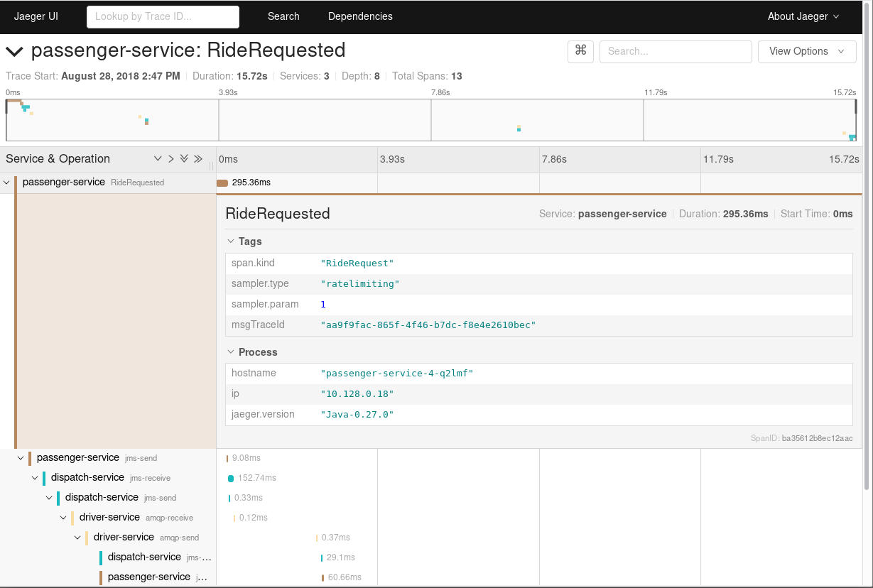Focus the trace Search input field
The image size is (873, 588).
coord(676,51)
